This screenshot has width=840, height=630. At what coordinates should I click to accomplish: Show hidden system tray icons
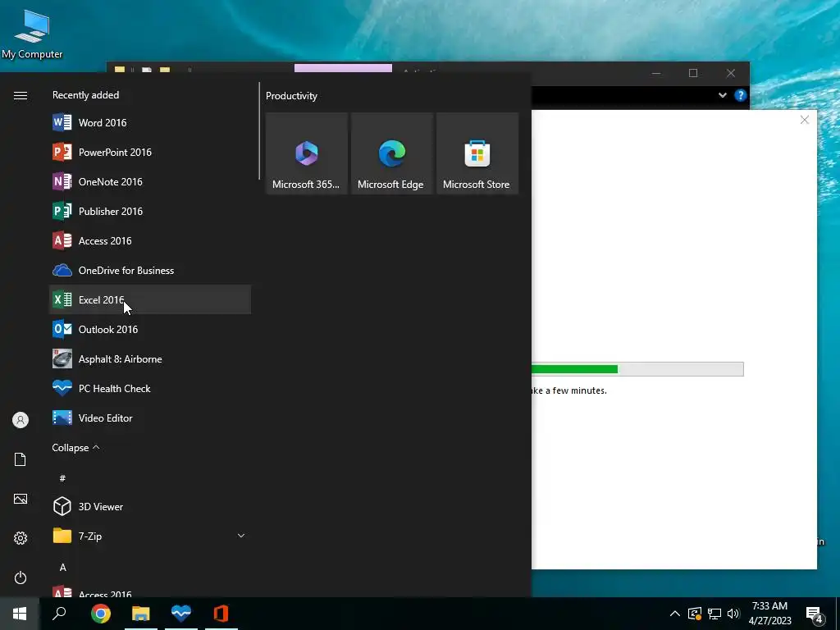coord(675,614)
